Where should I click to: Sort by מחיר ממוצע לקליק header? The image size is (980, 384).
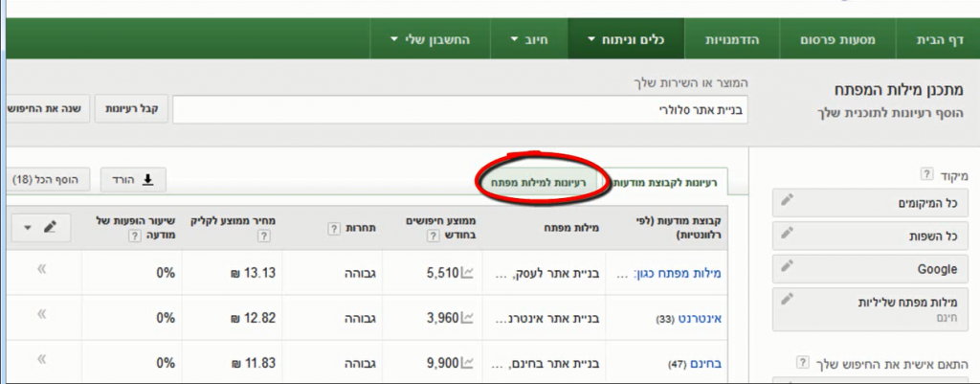point(234,221)
